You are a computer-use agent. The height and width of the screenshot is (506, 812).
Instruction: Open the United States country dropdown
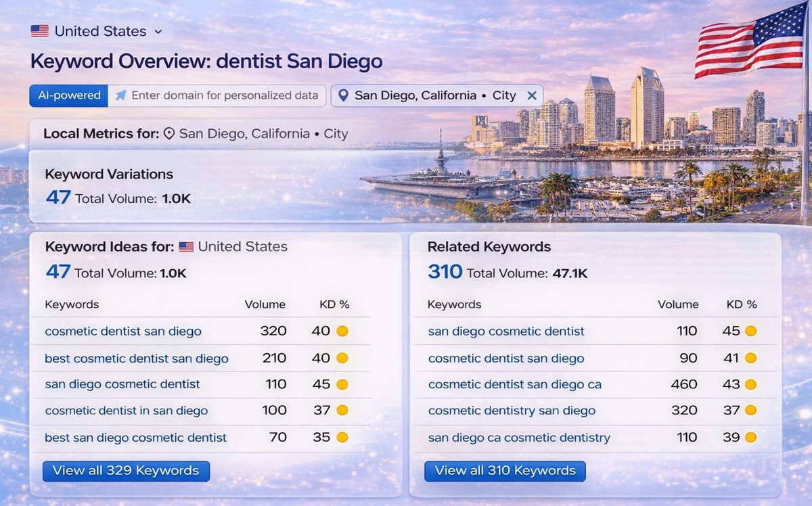160,31
